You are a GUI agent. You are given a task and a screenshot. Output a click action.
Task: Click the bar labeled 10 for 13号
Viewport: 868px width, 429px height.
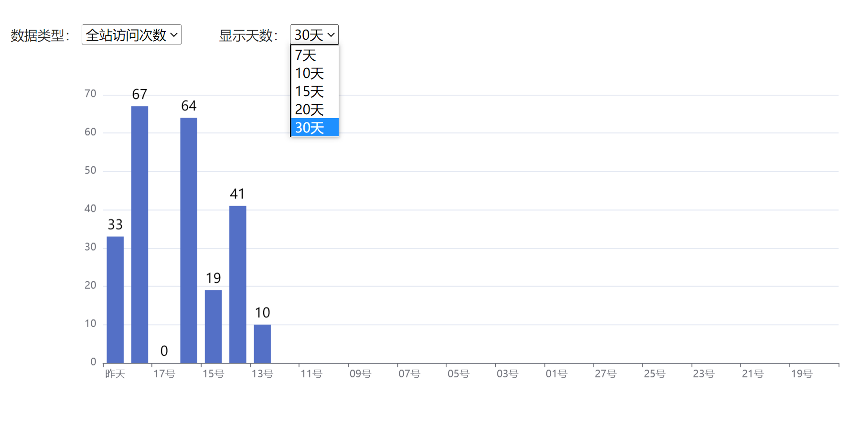coord(262,344)
